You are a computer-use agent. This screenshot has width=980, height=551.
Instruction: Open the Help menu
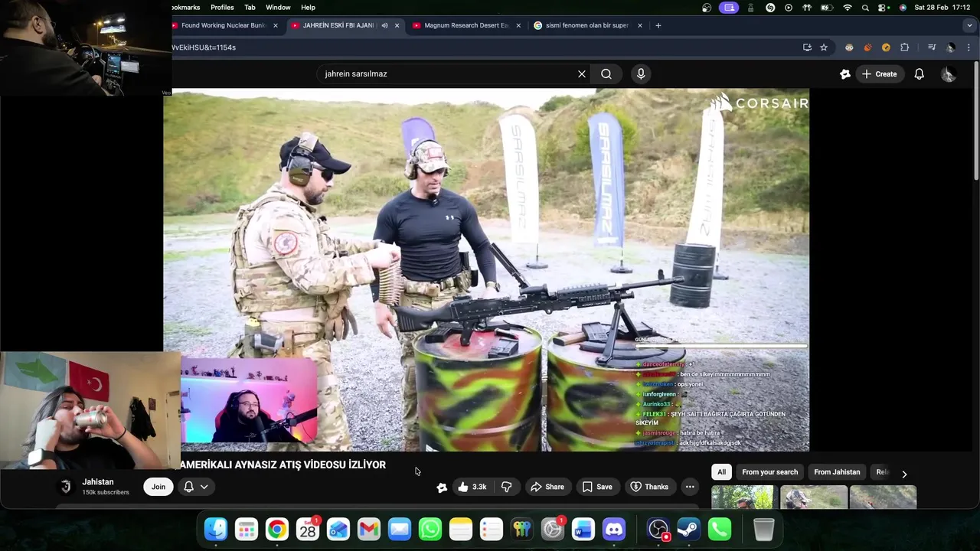(308, 8)
